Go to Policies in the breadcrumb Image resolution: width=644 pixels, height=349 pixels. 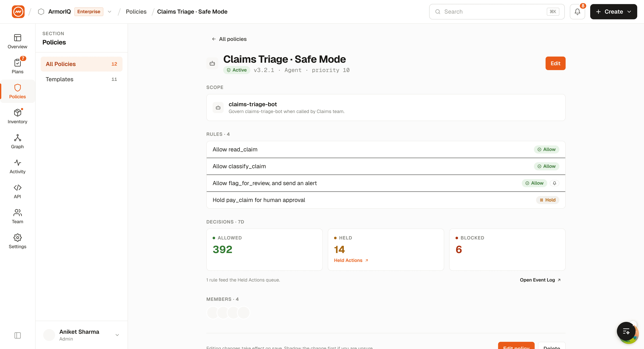point(136,12)
